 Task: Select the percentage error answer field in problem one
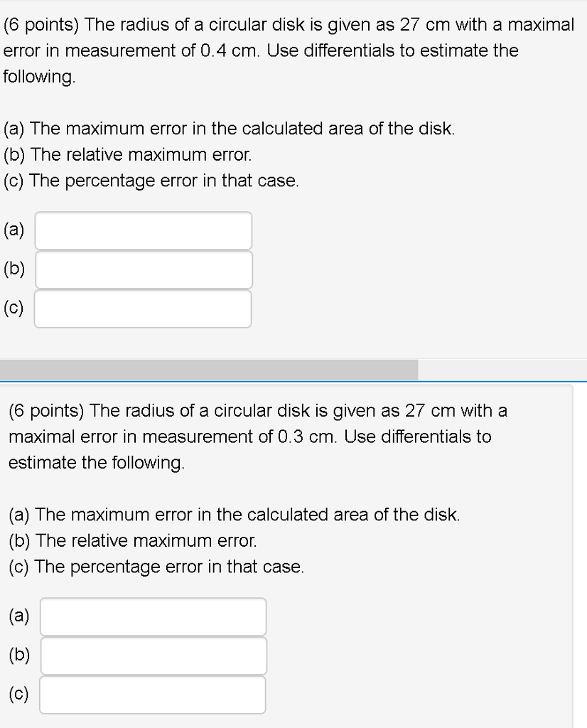pos(142,308)
